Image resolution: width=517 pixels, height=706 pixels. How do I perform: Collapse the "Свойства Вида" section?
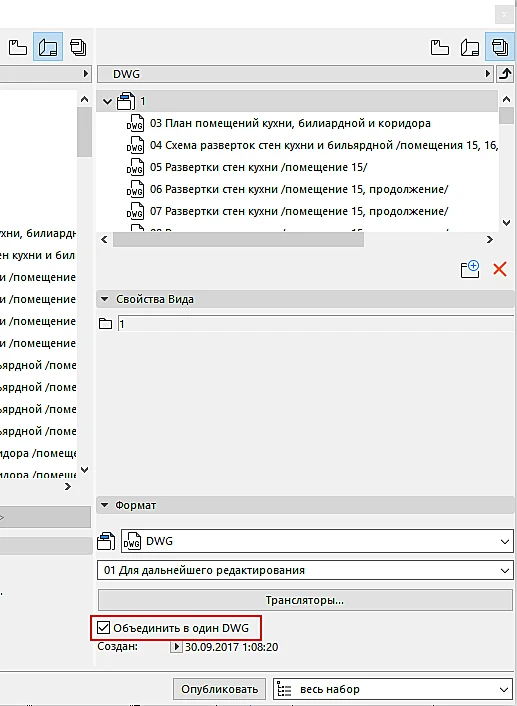tap(104, 299)
